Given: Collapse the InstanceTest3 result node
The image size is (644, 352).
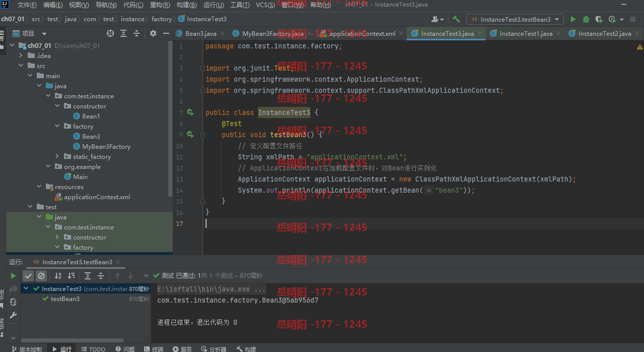Looking at the screenshot, I should coord(26,289).
